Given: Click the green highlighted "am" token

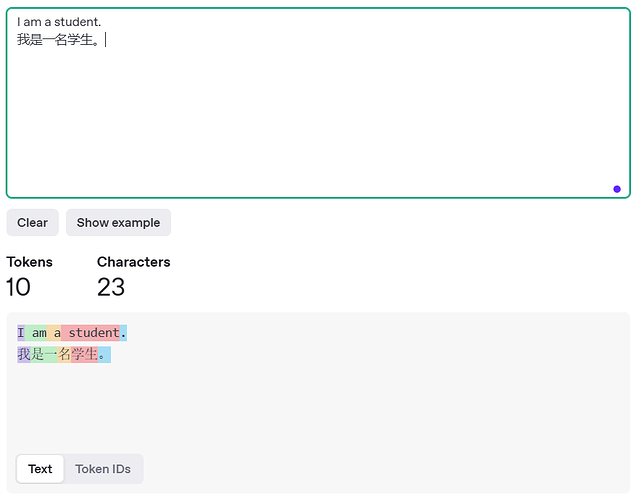Looking at the screenshot, I should 36,333.
